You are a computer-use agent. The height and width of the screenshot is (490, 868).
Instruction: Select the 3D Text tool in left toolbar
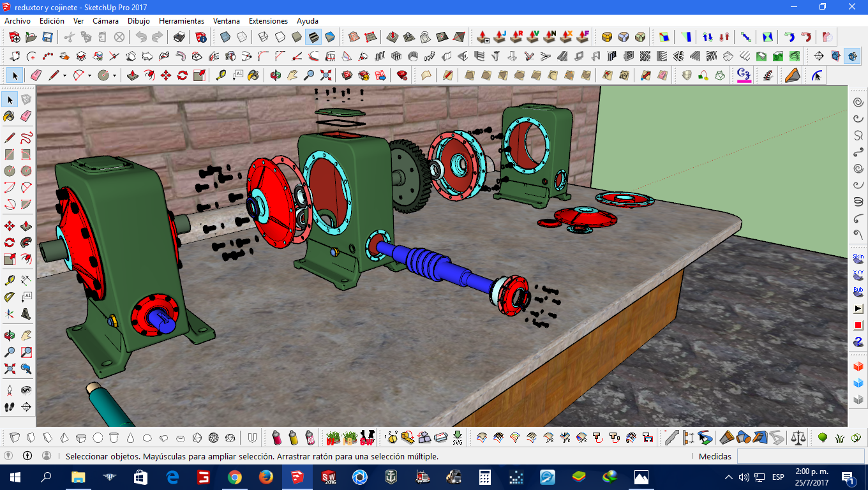[x=26, y=313]
